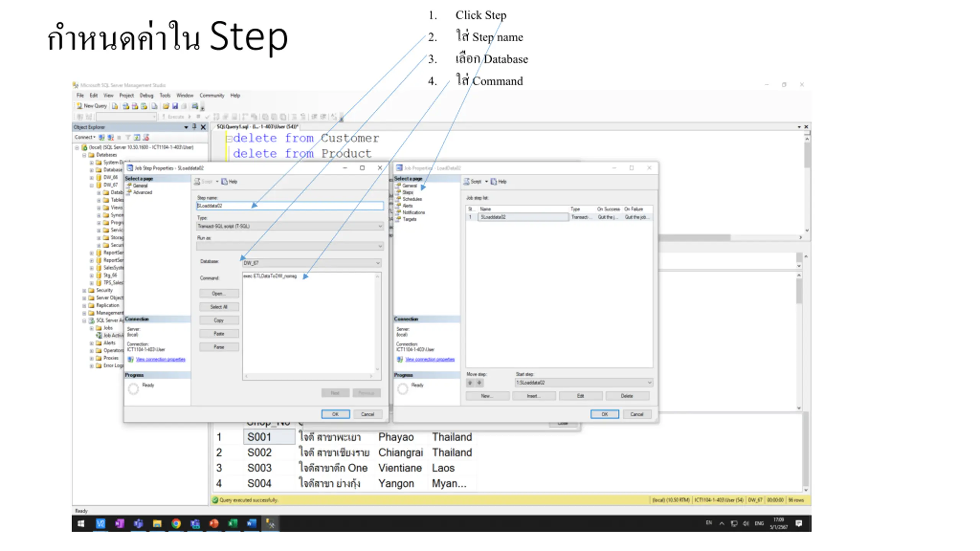Click the New Query toolbar button
Screen dimensions: 980x551
point(92,106)
